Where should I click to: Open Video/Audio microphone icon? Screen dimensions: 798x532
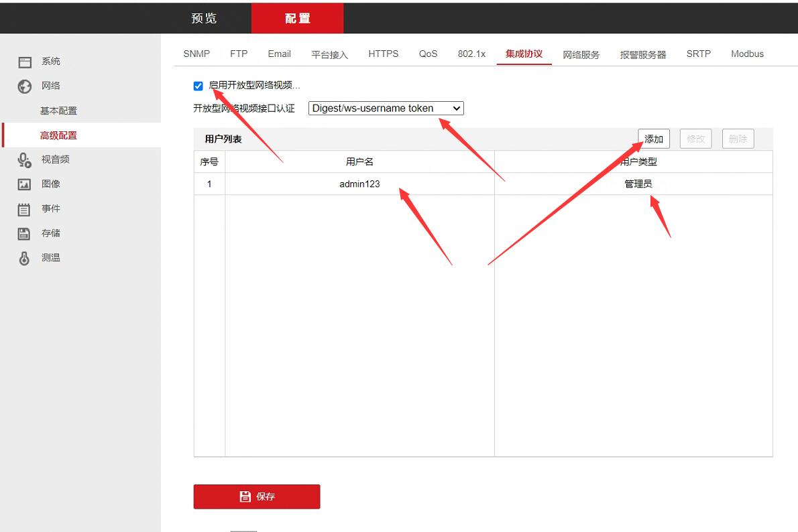pyautogui.click(x=25, y=159)
